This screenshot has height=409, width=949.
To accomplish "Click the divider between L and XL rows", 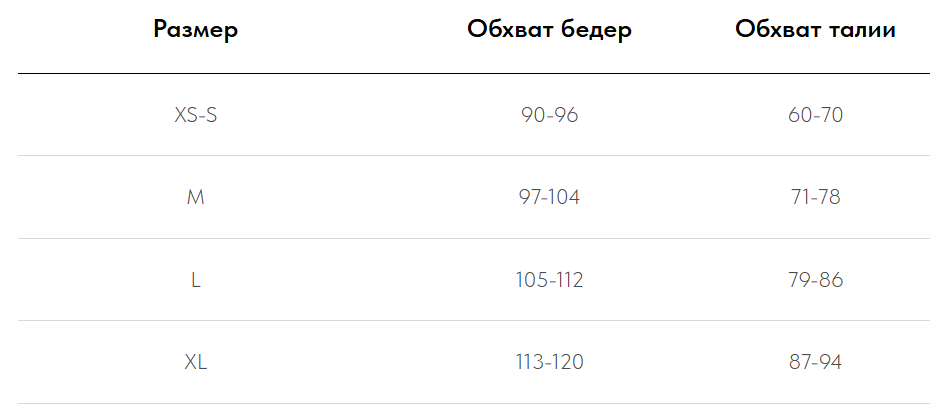I will coord(474,321).
